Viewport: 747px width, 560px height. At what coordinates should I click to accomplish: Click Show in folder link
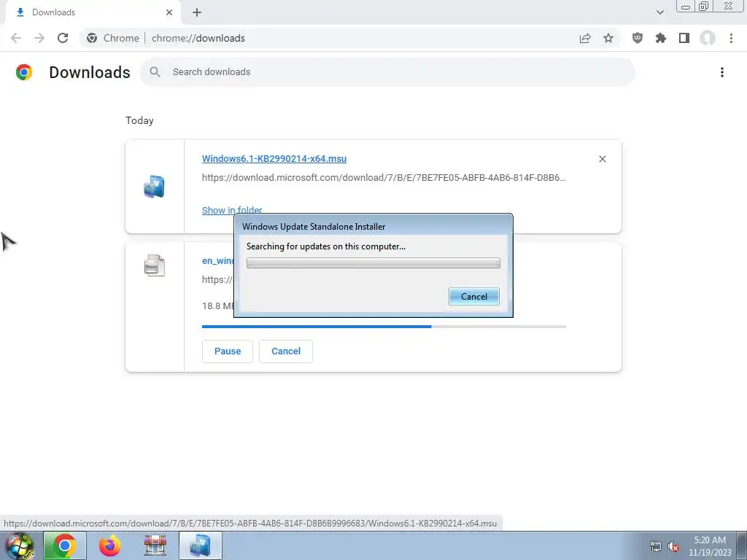tap(232, 210)
